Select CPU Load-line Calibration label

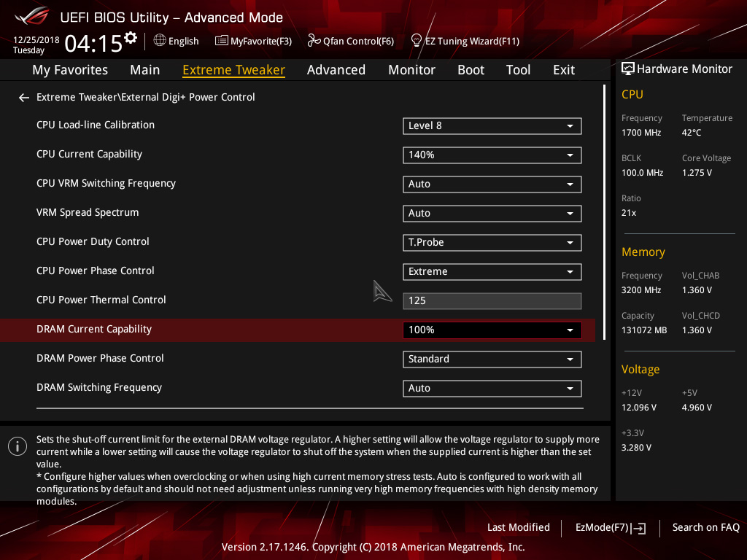96,125
